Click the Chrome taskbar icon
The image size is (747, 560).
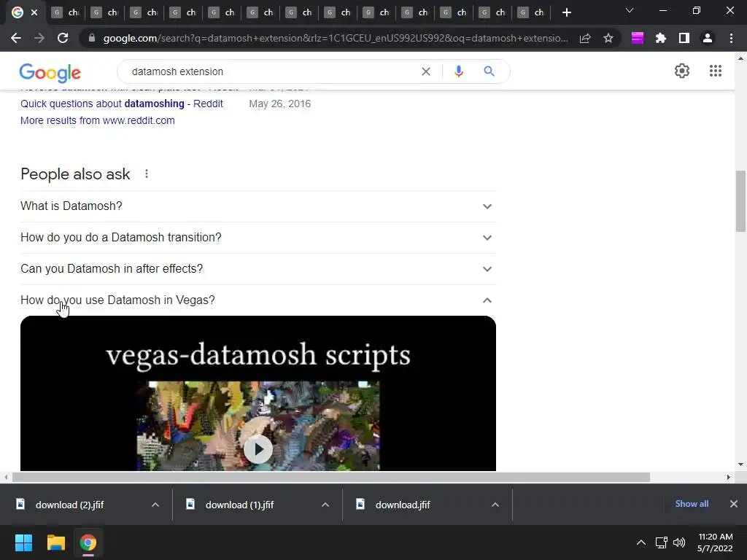[88, 542]
